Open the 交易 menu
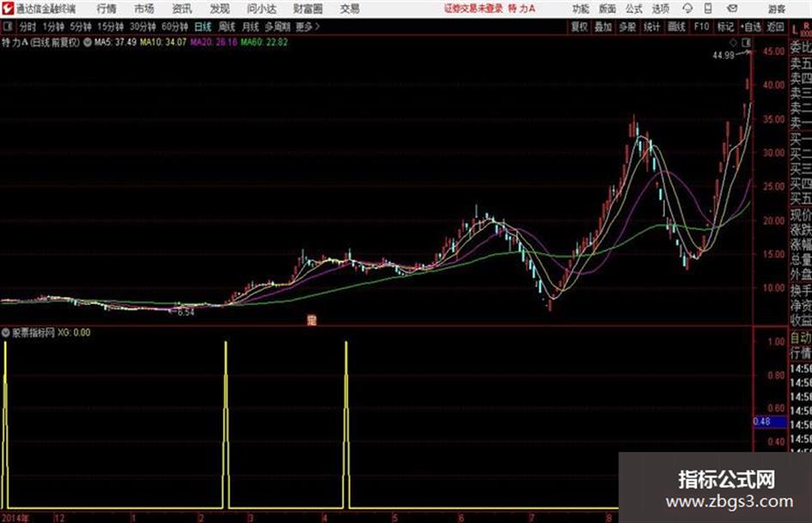 click(x=350, y=9)
